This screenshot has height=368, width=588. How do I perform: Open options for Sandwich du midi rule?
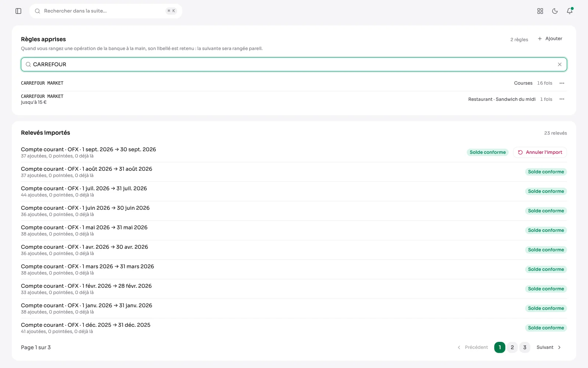562,99
